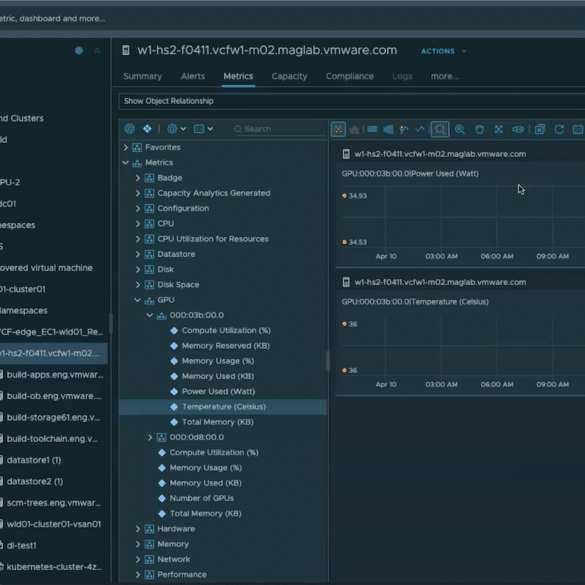
Task: Expand the Configuration metric group
Action: [138, 209]
